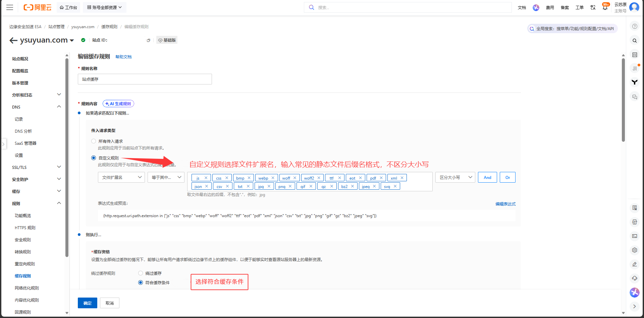Click the search icon in the right sidebar

coord(635,41)
